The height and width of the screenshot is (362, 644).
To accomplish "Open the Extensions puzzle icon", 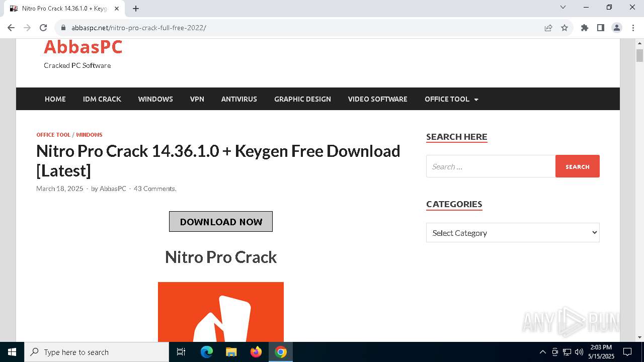I will pos(585,28).
